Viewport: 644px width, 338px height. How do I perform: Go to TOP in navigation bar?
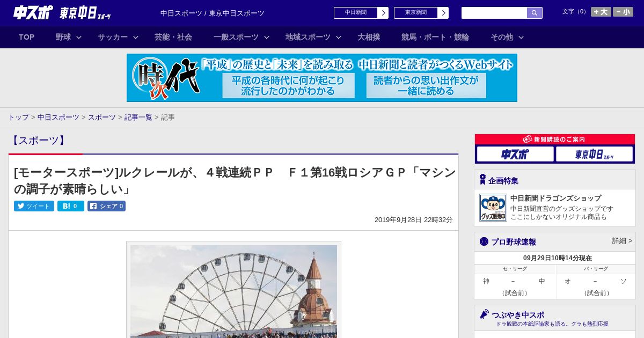tap(26, 37)
